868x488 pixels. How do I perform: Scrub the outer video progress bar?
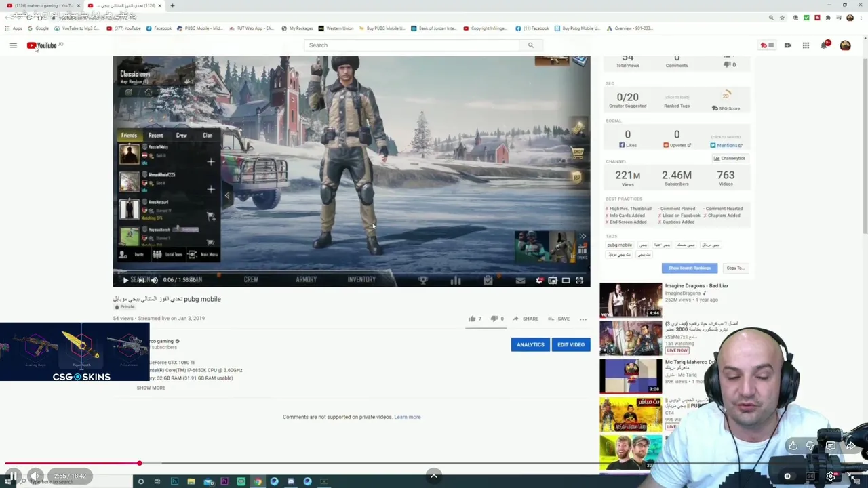(434, 464)
